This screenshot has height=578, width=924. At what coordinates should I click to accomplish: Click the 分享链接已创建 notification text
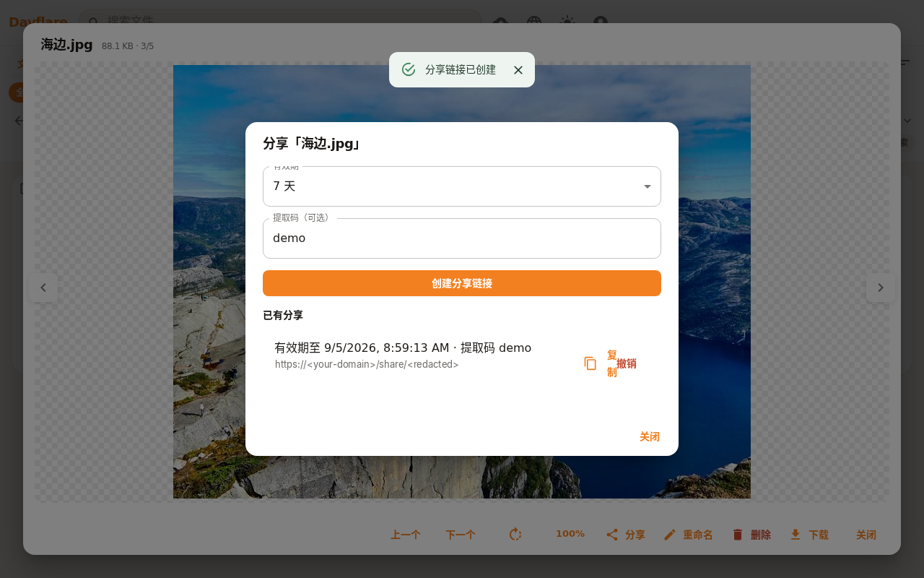(x=461, y=70)
